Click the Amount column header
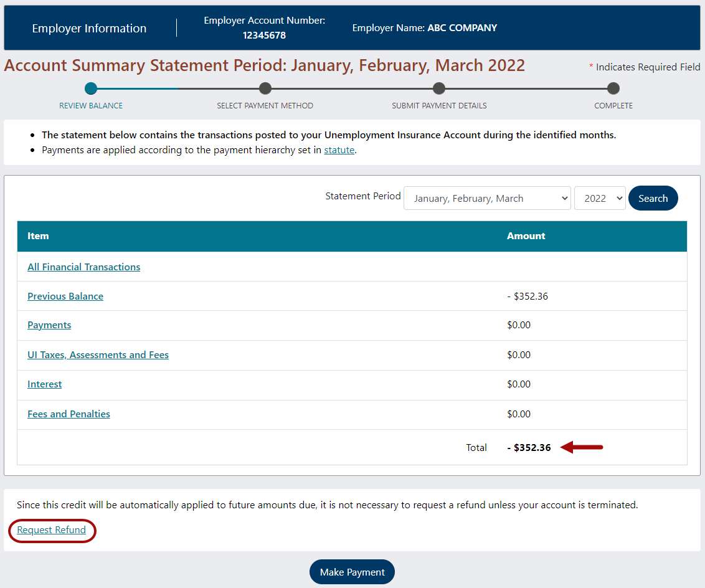 pyautogui.click(x=526, y=236)
